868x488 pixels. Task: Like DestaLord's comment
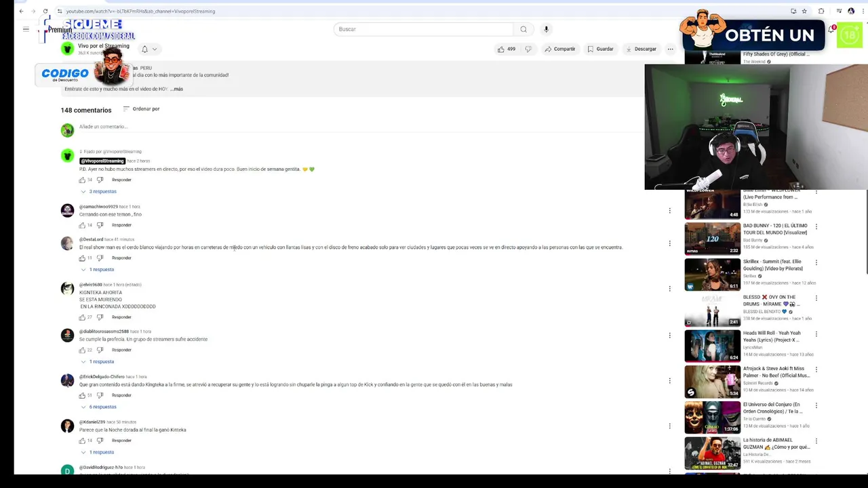click(82, 258)
